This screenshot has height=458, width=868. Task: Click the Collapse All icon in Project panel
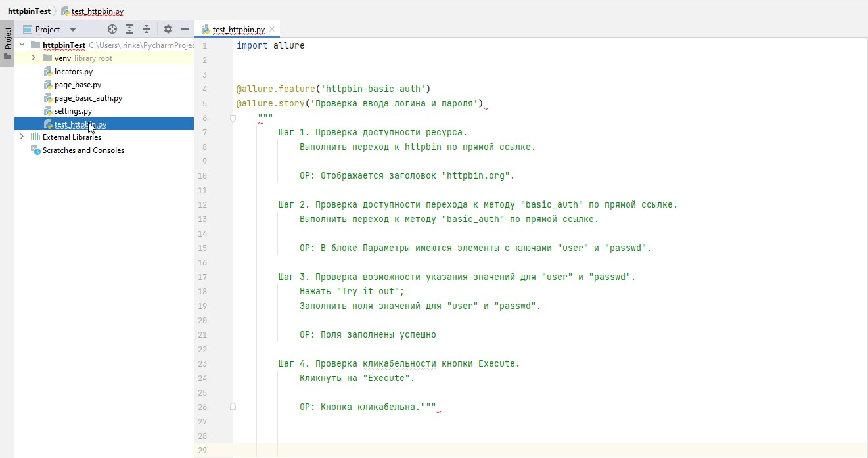coord(147,29)
